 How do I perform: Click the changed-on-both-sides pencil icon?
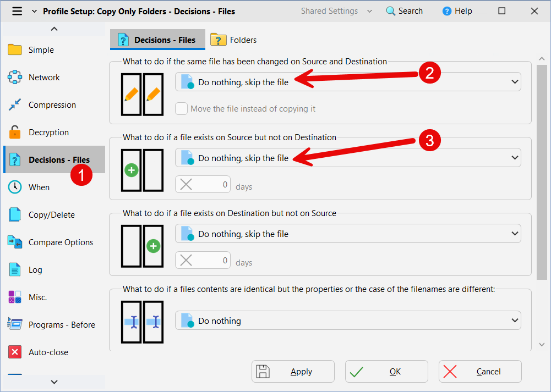pyautogui.click(x=143, y=95)
